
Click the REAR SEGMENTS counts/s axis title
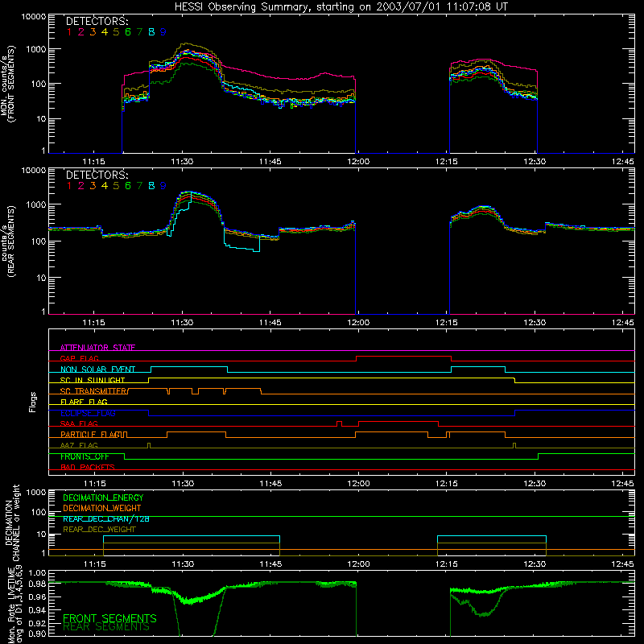8,242
